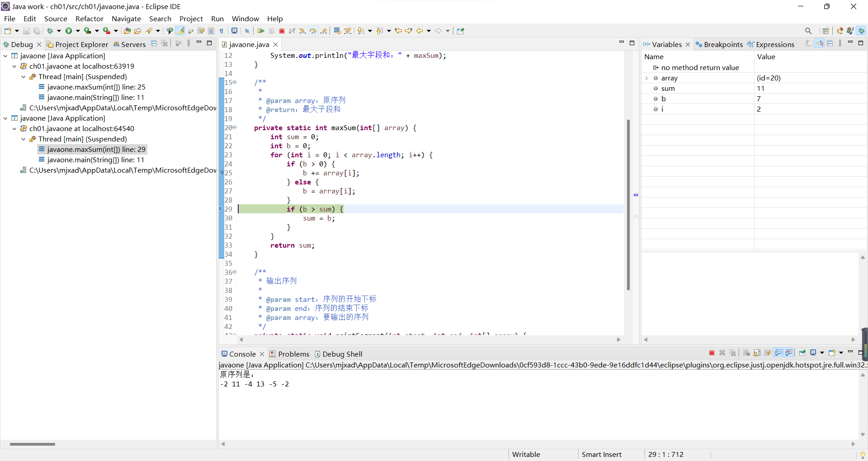Viewport: 868px width, 461px height.
Task: Toggle Mark Occurrences highlighter button
Action: click(x=180, y=31)
